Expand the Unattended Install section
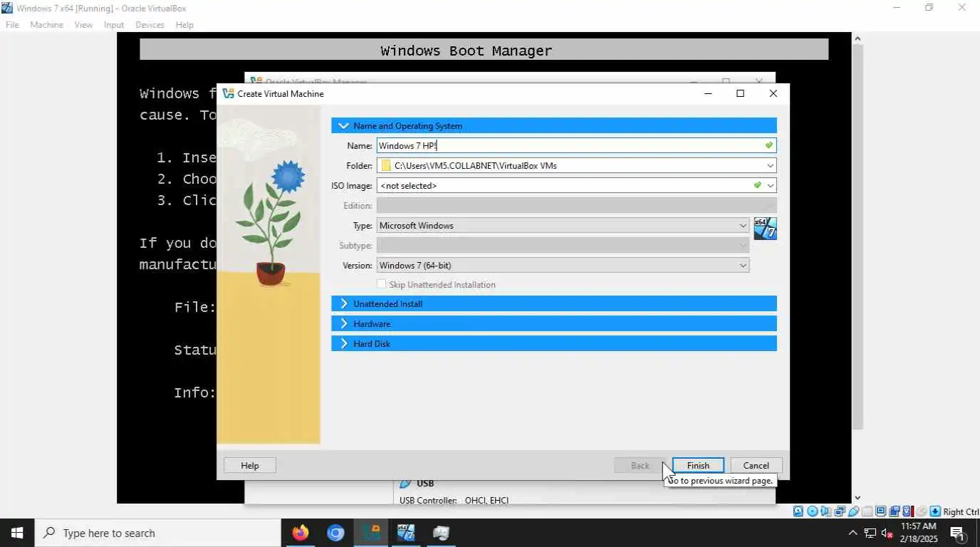Viewport: 980px width, 547px height. coord(554,304)
